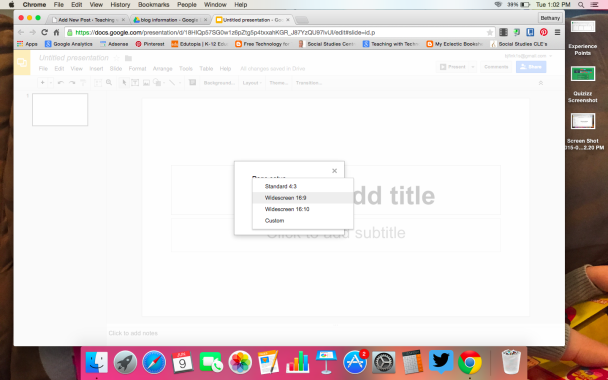Launch Twitter from the dock
Screen dimensions: 608x380
[441, 361]
